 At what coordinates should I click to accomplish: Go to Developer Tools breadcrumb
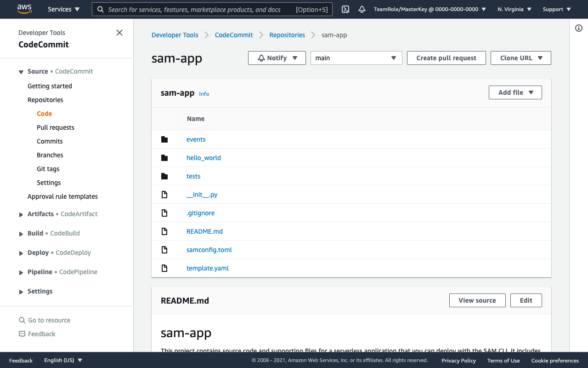[x=175, y=35]
